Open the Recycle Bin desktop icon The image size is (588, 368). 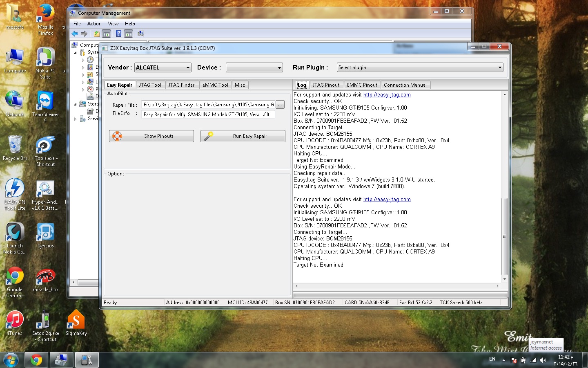point(15,148)
